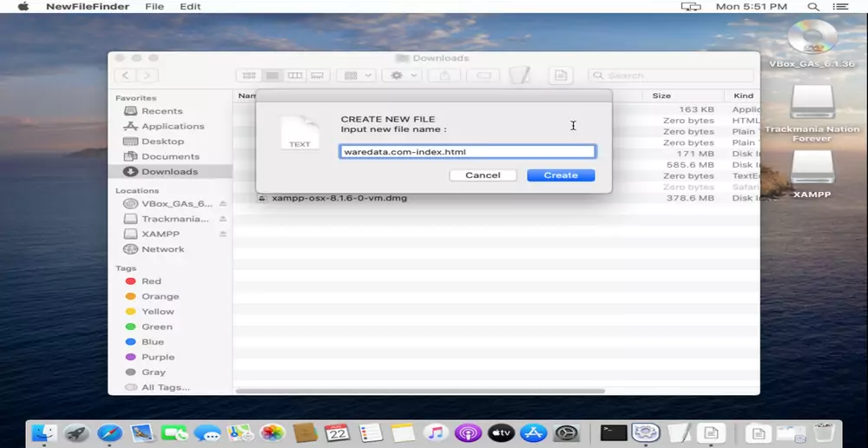Screen dimensions: 868x448
Task: Open Photos from the Dock
Action: pyautogui.click(x=272, y=432)
